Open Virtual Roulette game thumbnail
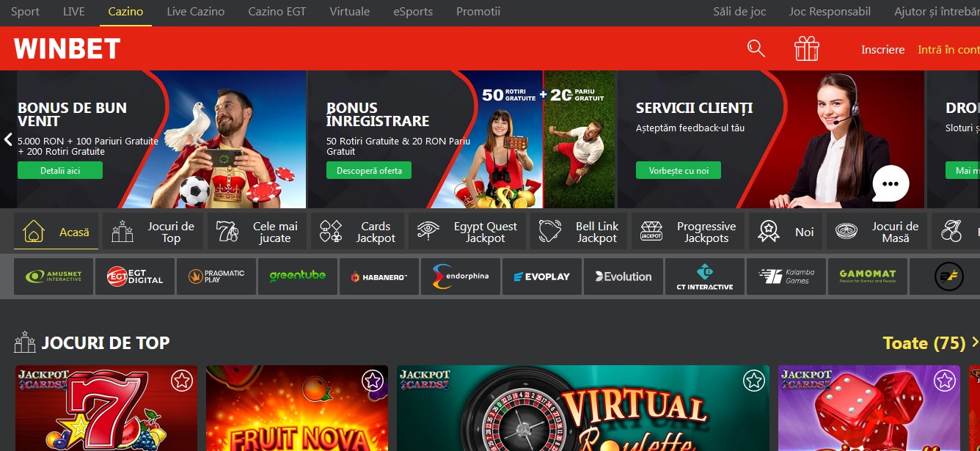Viewport: 980px width, 451px height. click(583, 408)
